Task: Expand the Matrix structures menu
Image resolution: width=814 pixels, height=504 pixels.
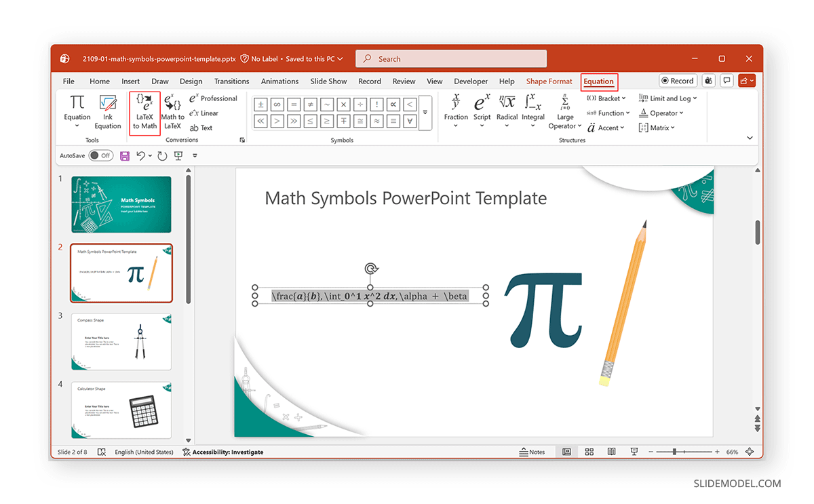Action: 656,127
